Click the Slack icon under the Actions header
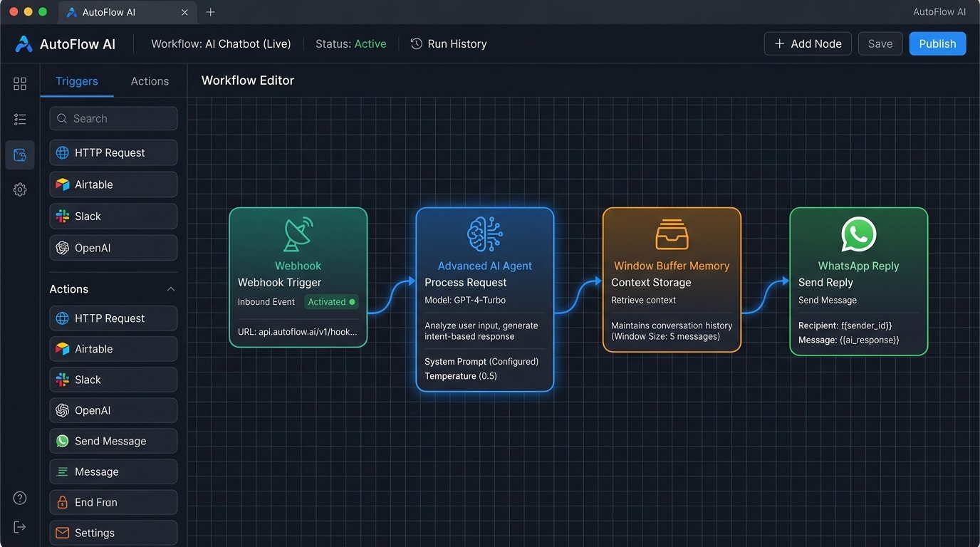This screenshot has height=547, width=980. (63, 380)
